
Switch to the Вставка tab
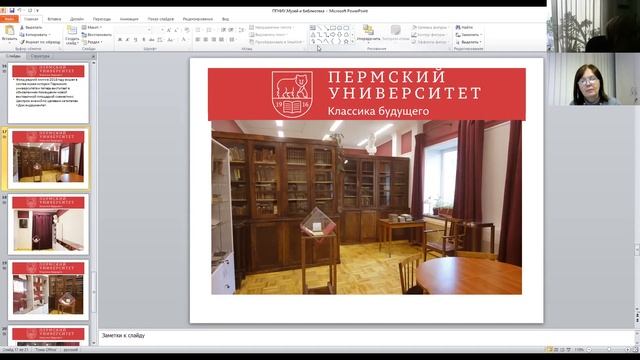[54, 19]
